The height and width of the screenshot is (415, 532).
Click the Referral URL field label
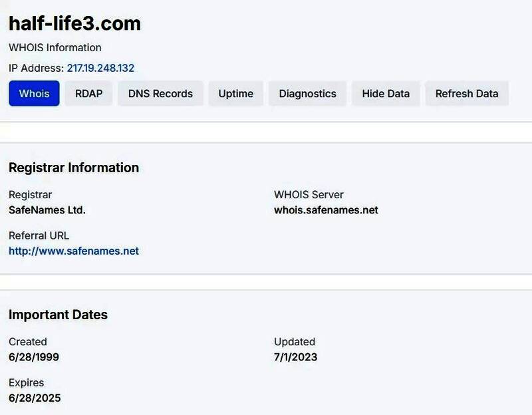[x=39, y=235]
